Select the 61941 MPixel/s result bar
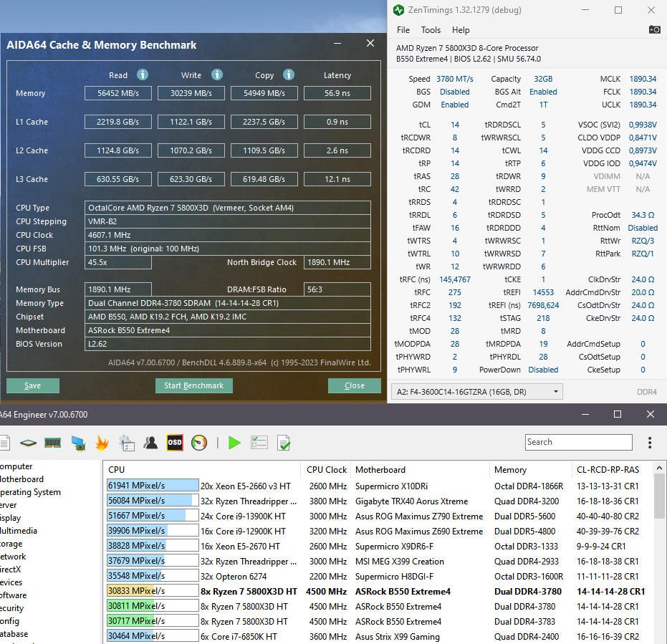The image size is (667, 644). [x=153, y=486]
